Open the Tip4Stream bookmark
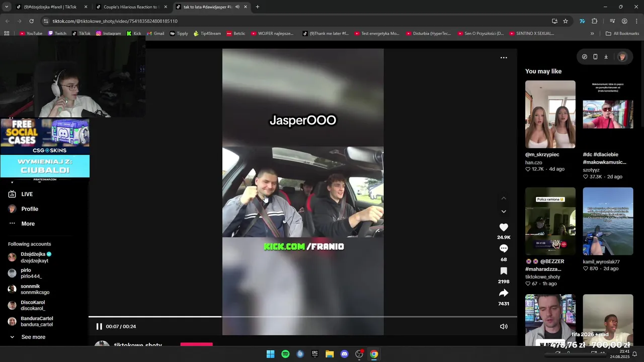644x362 pixels. 207,34
